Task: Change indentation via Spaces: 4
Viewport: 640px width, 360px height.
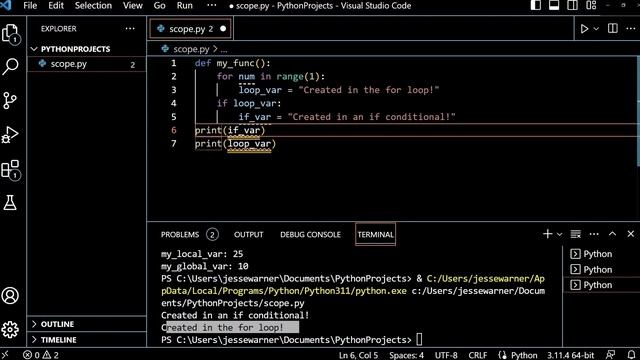Action: (x=406, y=355)
